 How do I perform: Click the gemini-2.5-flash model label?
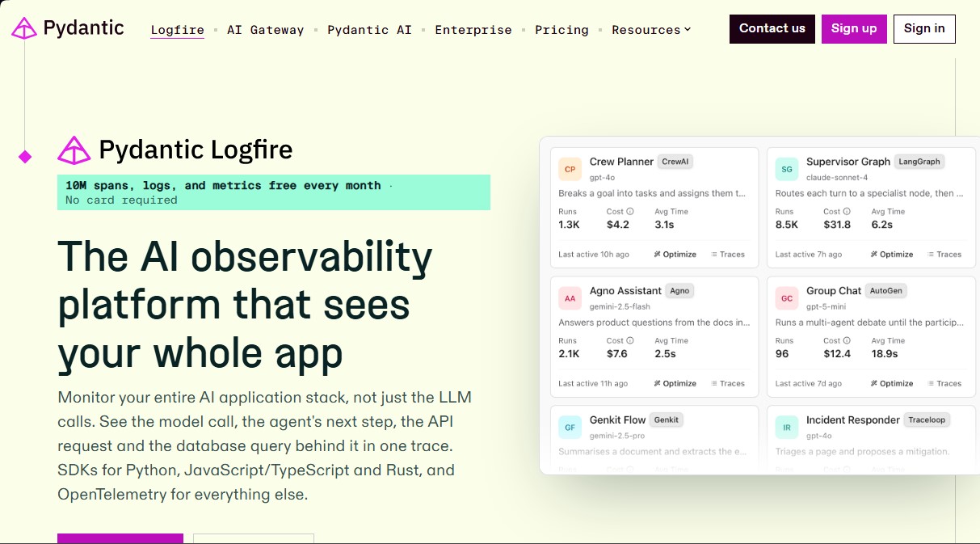pos(620,306)
